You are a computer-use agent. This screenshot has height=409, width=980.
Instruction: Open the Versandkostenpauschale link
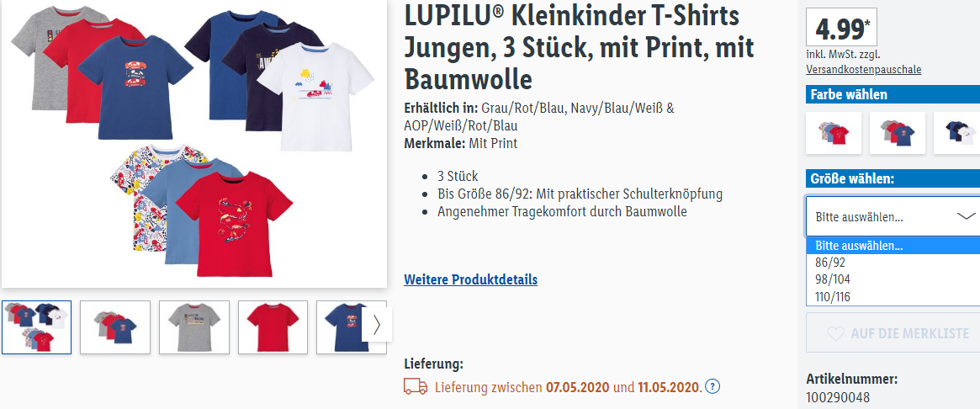pos(864,69)
